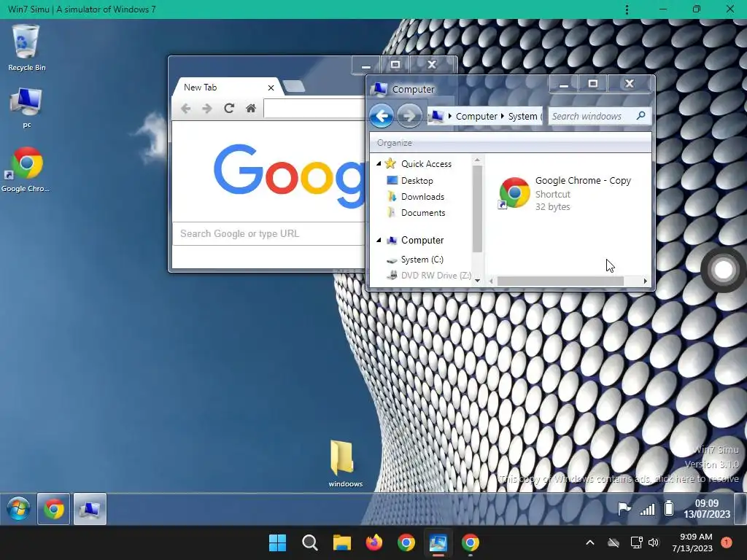Go back in the Computer window

click(381, 116)
